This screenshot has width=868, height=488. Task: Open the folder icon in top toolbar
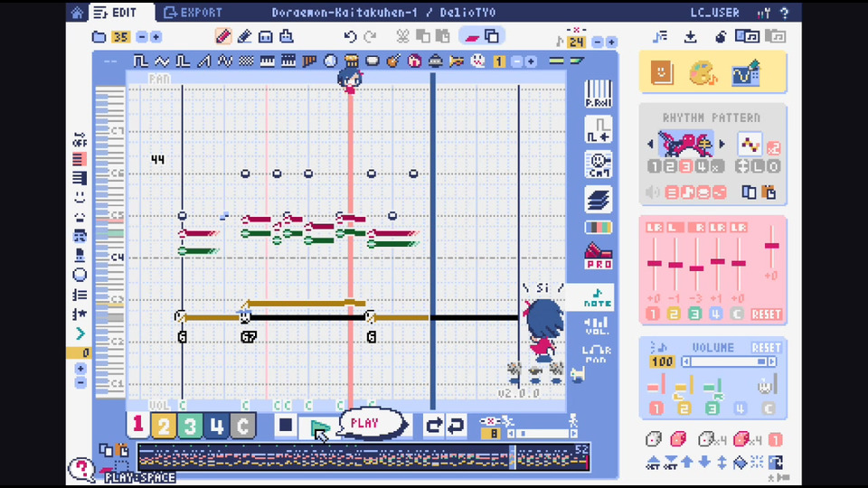coord(99,37)
